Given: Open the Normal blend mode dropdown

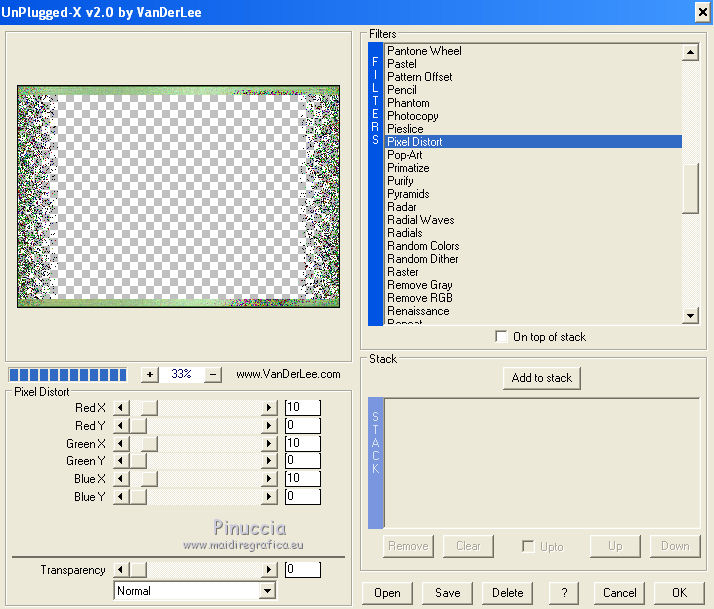Looking at the screenshot, I should click(x=268, y=591).
